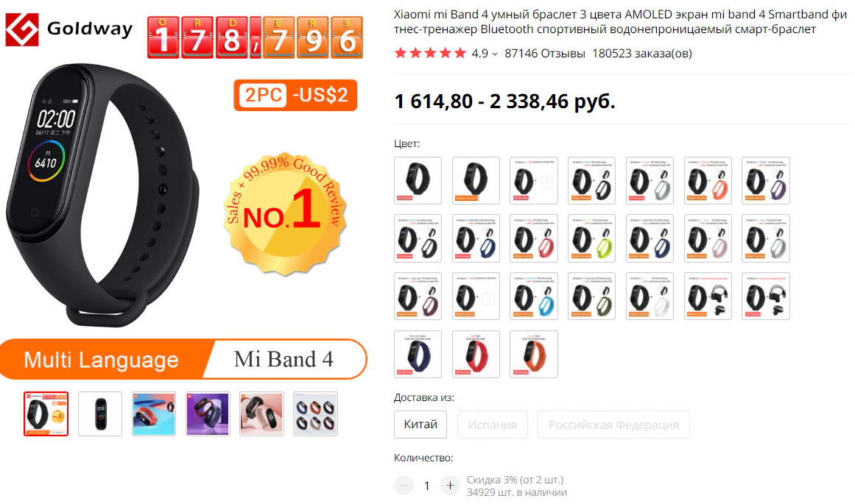Pick the first black band color option
The height and width of the screenshot is (504, 855).
tap(418, 180)
